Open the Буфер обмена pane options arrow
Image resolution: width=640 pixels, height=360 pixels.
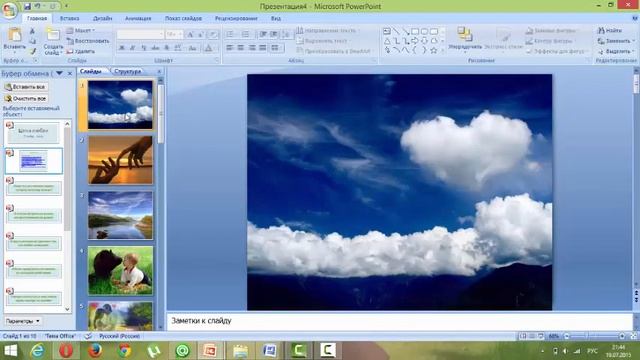tap(60, 73)
